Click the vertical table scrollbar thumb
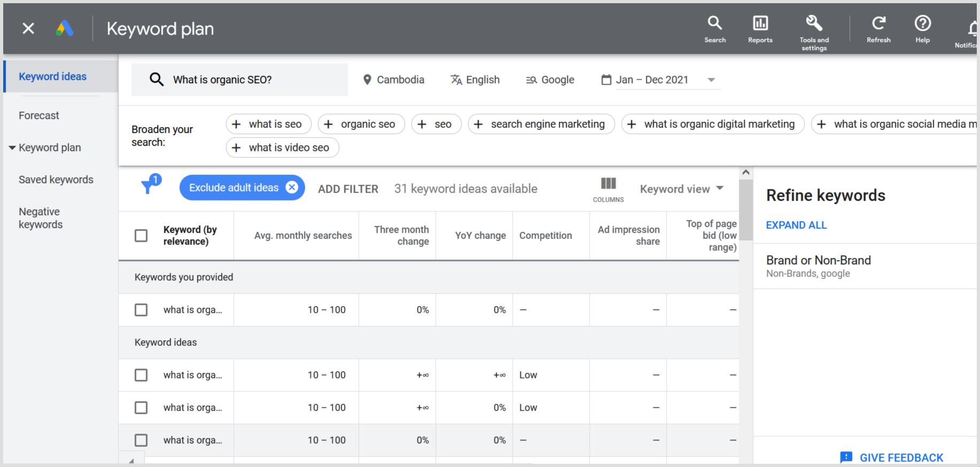The height and width of the screenshot is (467, 980). pyautogui.click(x=746, y=210)
